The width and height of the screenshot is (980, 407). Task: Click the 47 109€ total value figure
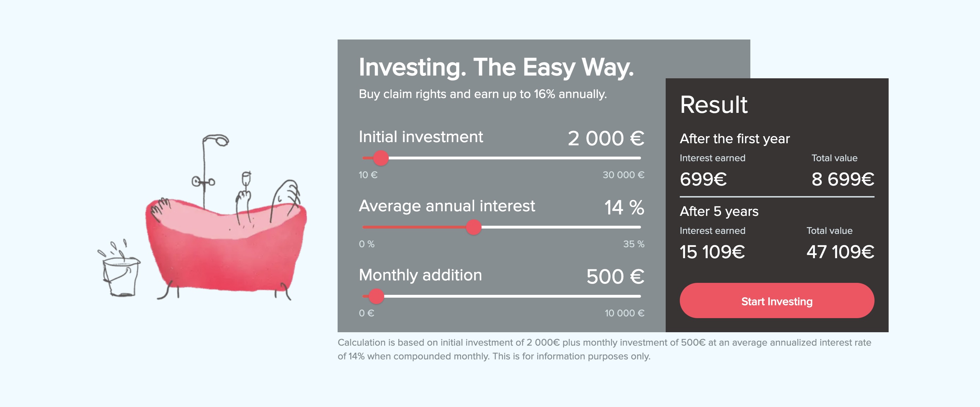(840, 252)
